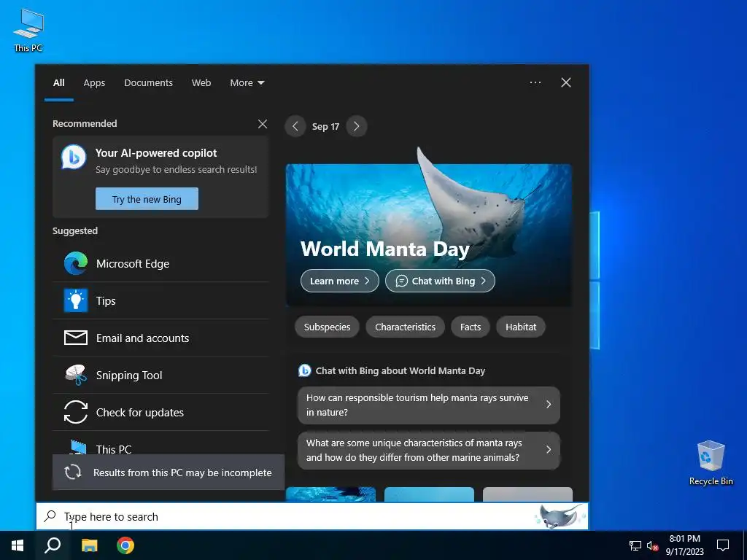Screen dimensions: 747x560
Task: Click the taskbar clock showing 8:01 PM
Action: pos(684,545)
